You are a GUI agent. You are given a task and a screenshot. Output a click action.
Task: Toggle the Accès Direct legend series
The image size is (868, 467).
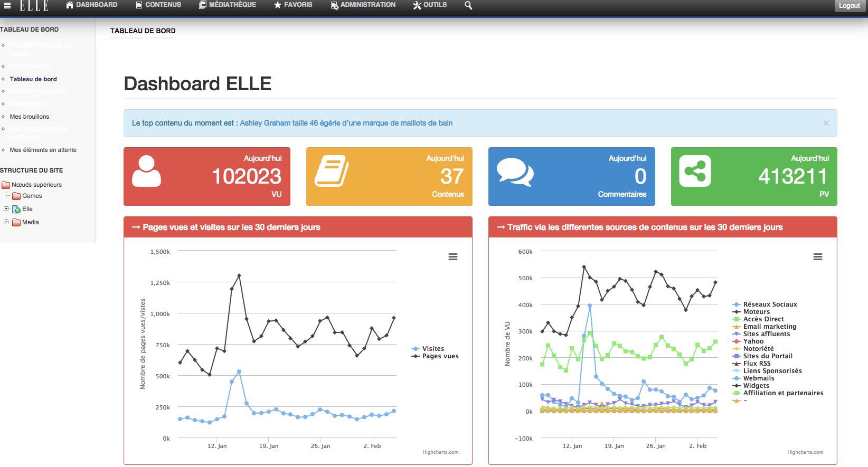[758, 319]
